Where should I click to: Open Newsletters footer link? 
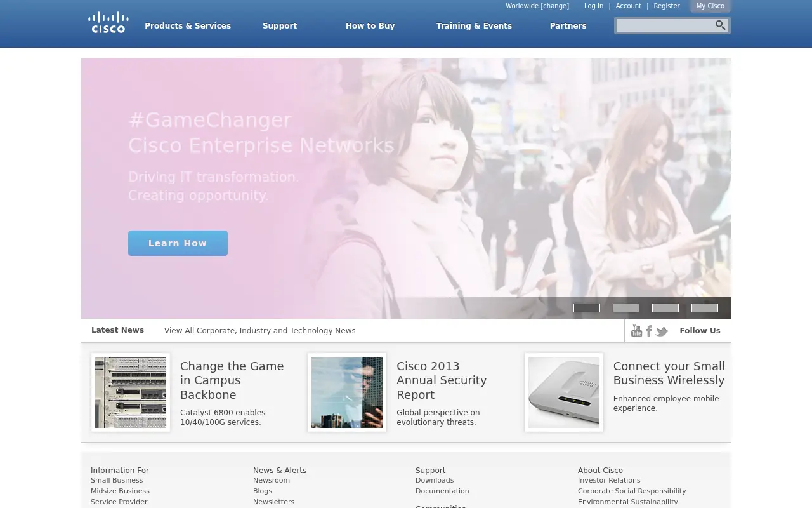[274, 502]
